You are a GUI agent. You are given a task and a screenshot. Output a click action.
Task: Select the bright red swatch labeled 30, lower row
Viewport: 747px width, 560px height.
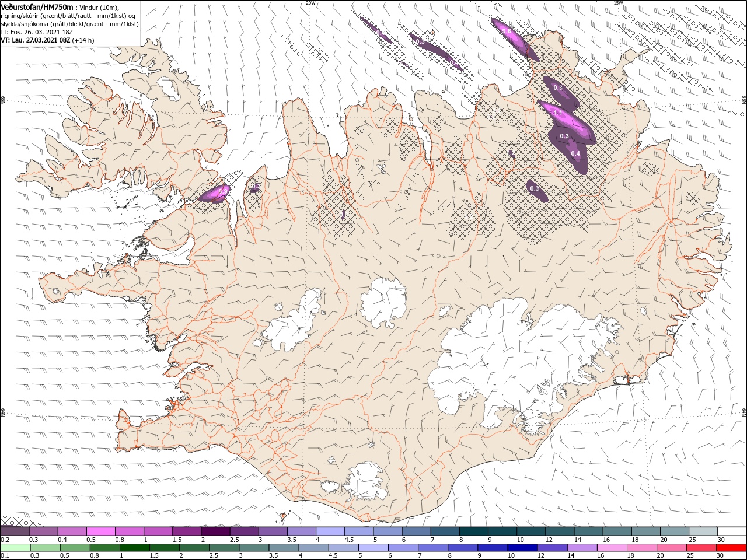732,548
